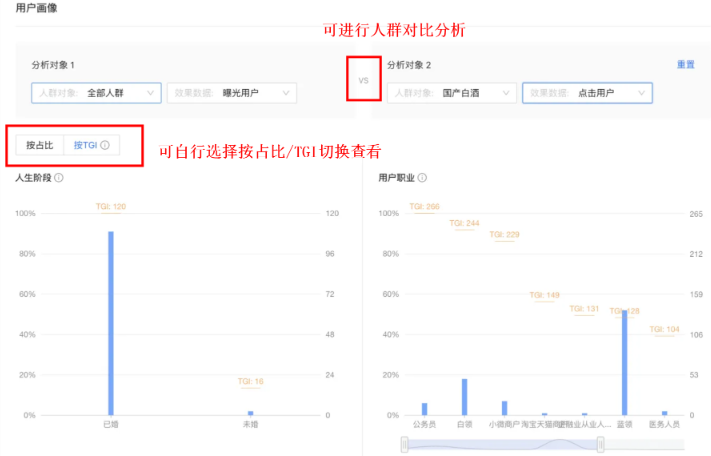Open 人群对象 全部人群 dropdown
The height and width of the screenshot is (456, 711).
(x=96, y=93)
